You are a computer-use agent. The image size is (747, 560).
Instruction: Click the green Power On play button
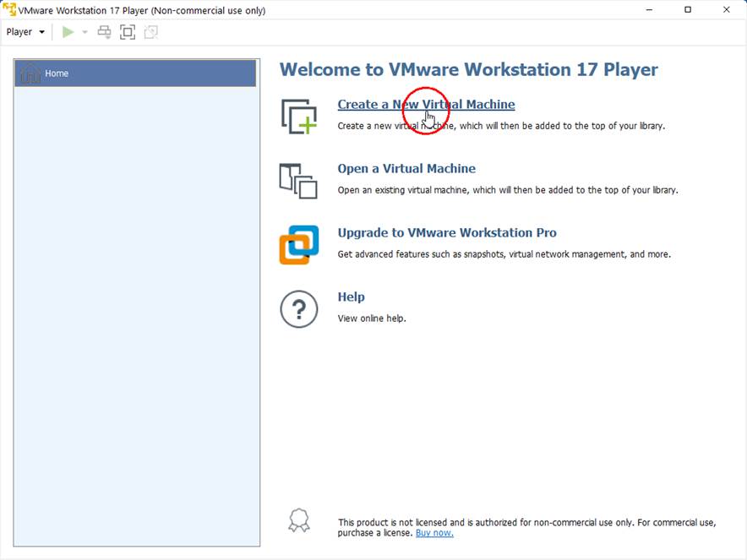click(68, 32)
